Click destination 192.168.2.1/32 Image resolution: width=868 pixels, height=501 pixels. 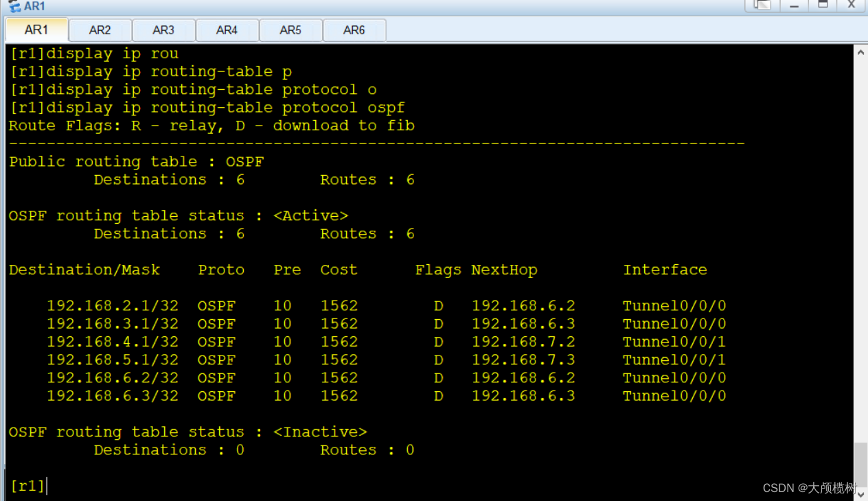point(113,306)
